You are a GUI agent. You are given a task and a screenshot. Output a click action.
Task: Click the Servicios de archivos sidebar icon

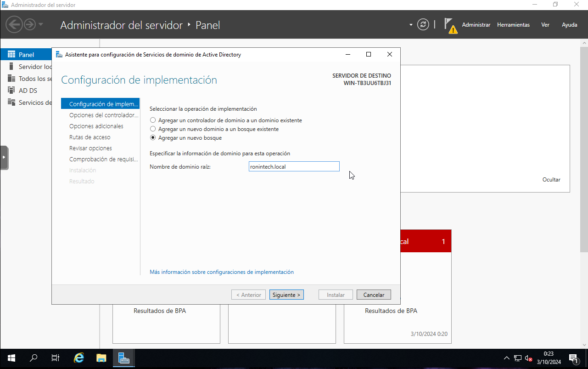click(x=11, y=102)
